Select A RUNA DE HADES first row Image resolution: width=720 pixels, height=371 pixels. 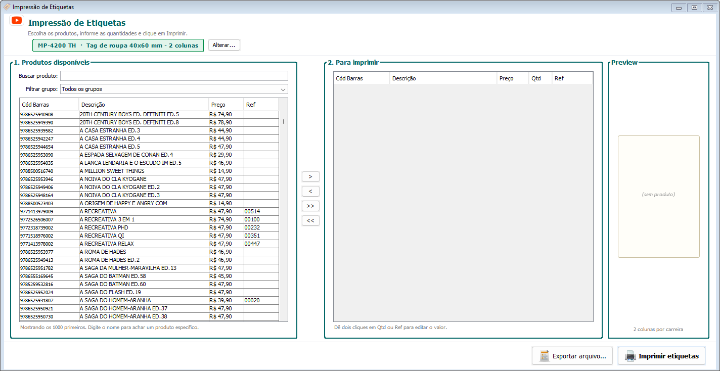[149, 252]
